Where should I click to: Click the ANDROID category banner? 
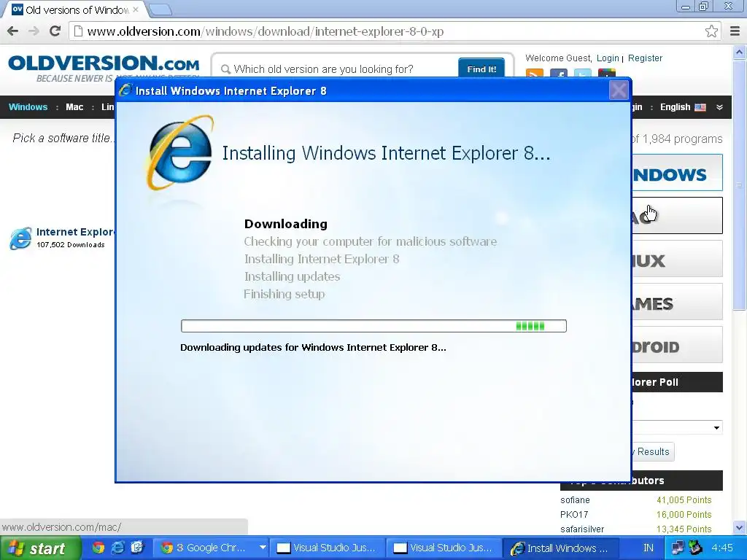[x=677, y=345]
